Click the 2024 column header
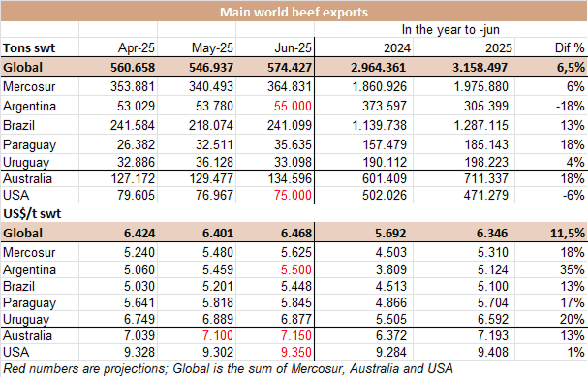The width and height of the screenshot is (588, 377). [397, 48]
